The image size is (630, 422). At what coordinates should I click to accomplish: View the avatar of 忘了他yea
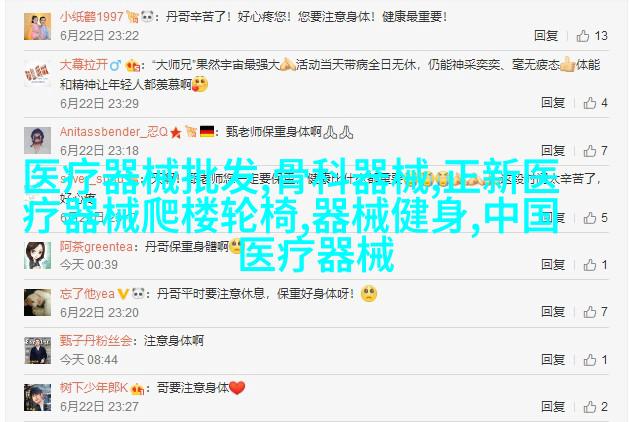tap(37, 302)
